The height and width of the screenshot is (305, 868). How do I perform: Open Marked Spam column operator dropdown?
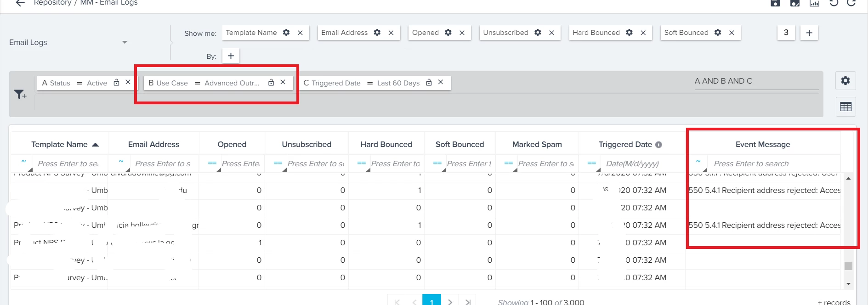click(509, 163)
